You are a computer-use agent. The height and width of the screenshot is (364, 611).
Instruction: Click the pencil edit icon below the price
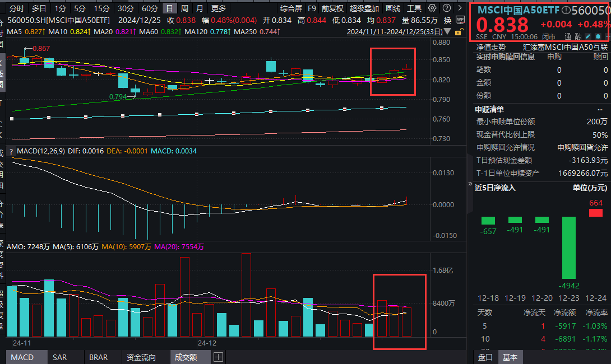587,35
